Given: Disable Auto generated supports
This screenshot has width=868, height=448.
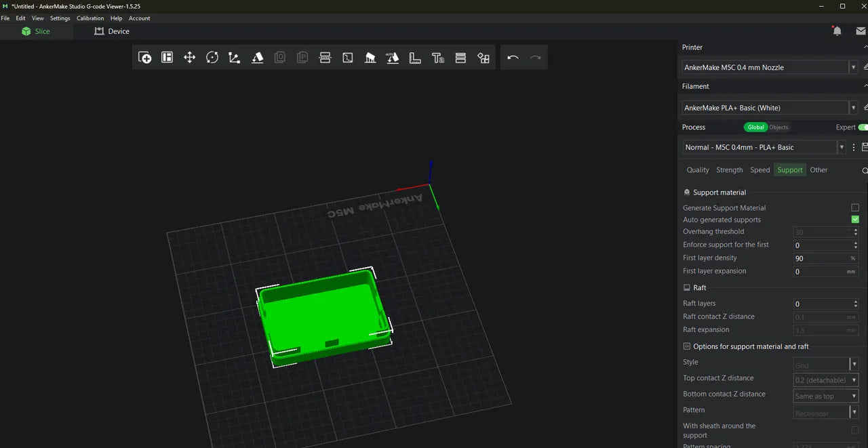Looking at the screenshot, I should [855, 219].
